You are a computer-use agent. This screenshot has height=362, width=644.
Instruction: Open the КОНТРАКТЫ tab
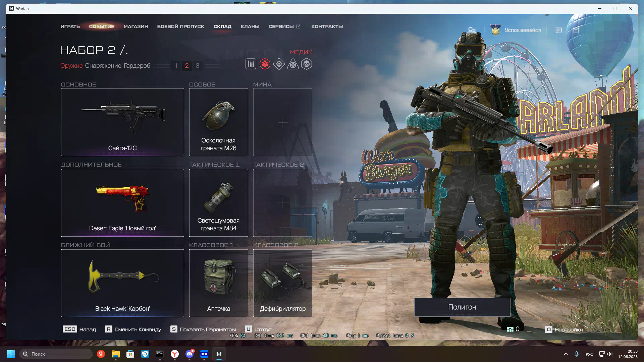tap(327, 26)
